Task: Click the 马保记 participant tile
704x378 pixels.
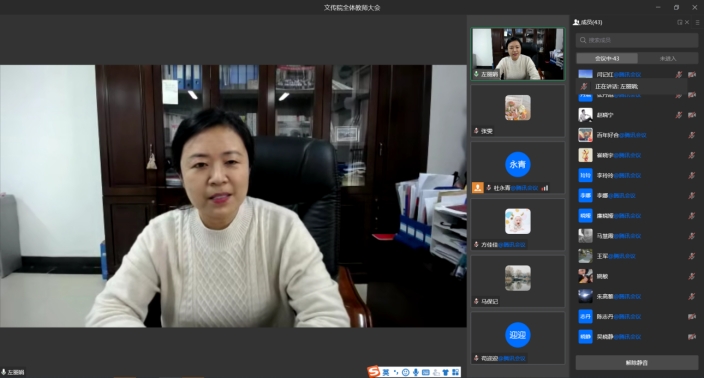Action: click(518, 281)
